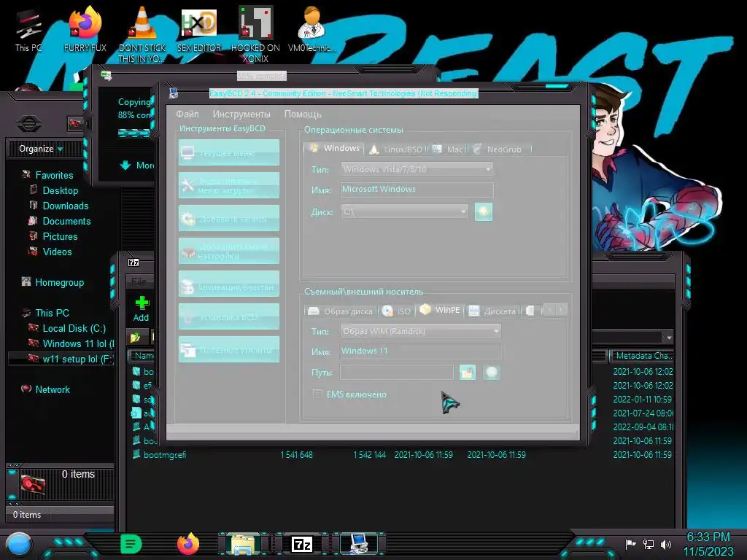747x560 pixels.
Task: Switch to the Образ диска tab
Action: click(340, 311)
